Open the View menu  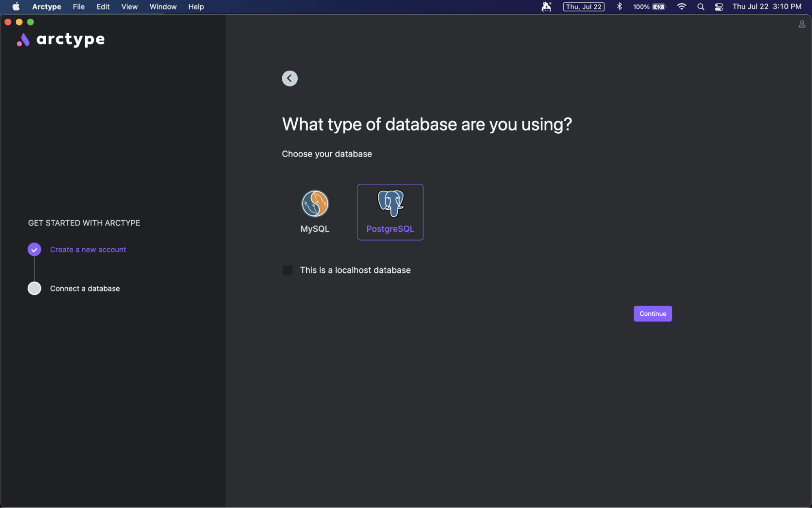coord(129,7)
